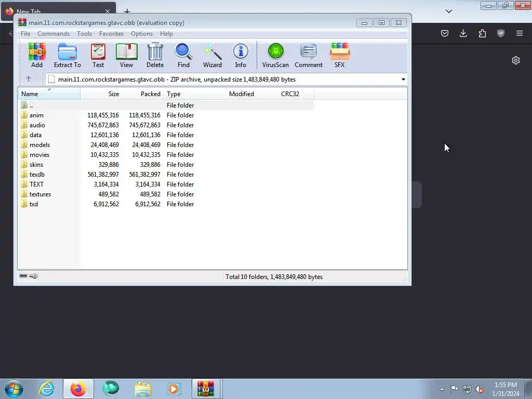Open Windows Explorer from the taskbar
The image size is (532, 399).
(143, 389)
